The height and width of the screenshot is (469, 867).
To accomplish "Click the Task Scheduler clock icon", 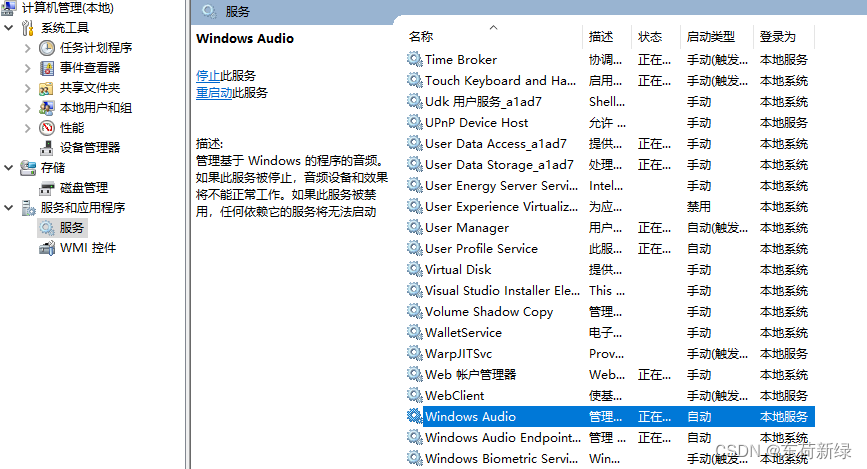I will [x=47, y=48].
